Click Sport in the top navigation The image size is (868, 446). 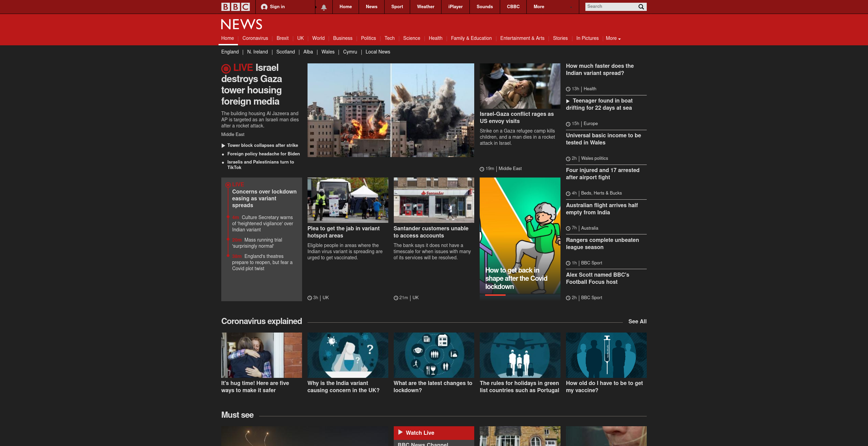[x=397, y=7]
